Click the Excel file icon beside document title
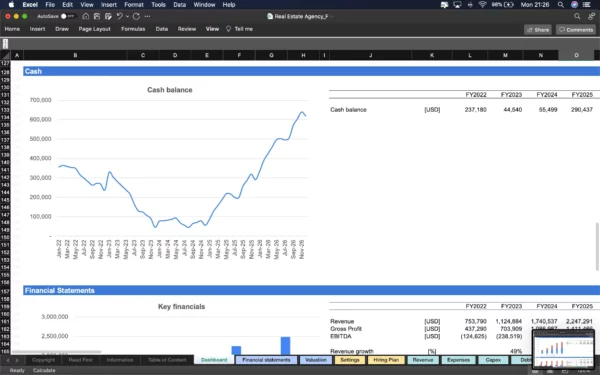 (270, 16)
